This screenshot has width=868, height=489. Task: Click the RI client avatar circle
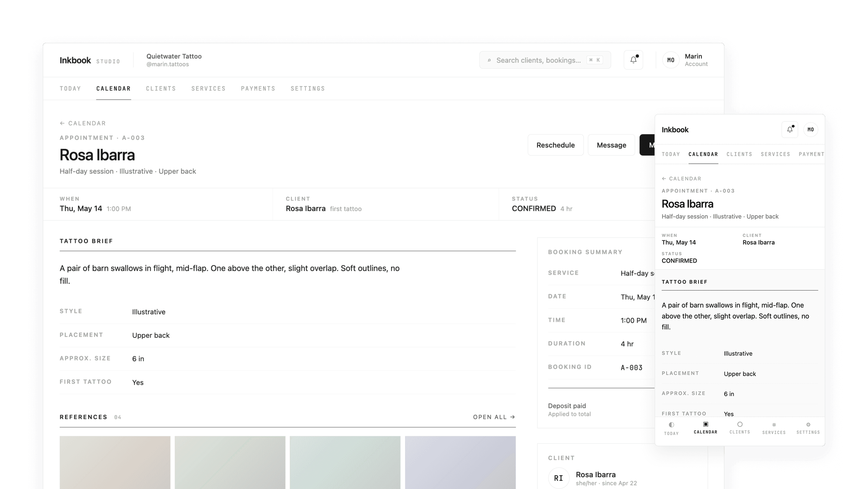pyautogui.click(x=559, y=478)
